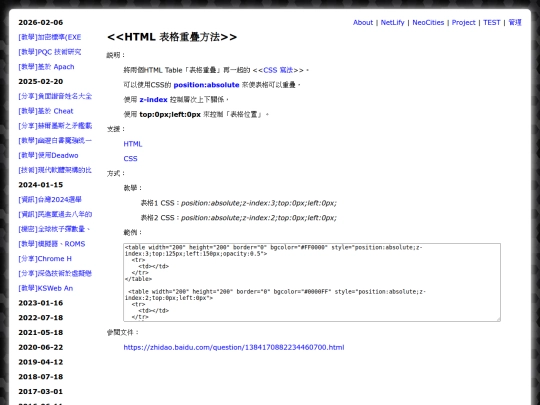540x405 pixels.
Task: Open the TEST navigation link
Action: click(x=491, y=22)
